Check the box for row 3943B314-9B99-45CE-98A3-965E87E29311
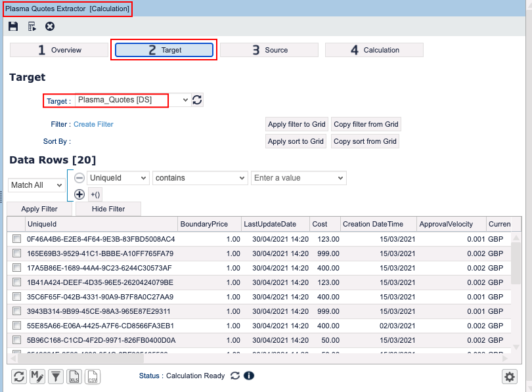The width and height of the screenshot is (532, 392). 16,311
